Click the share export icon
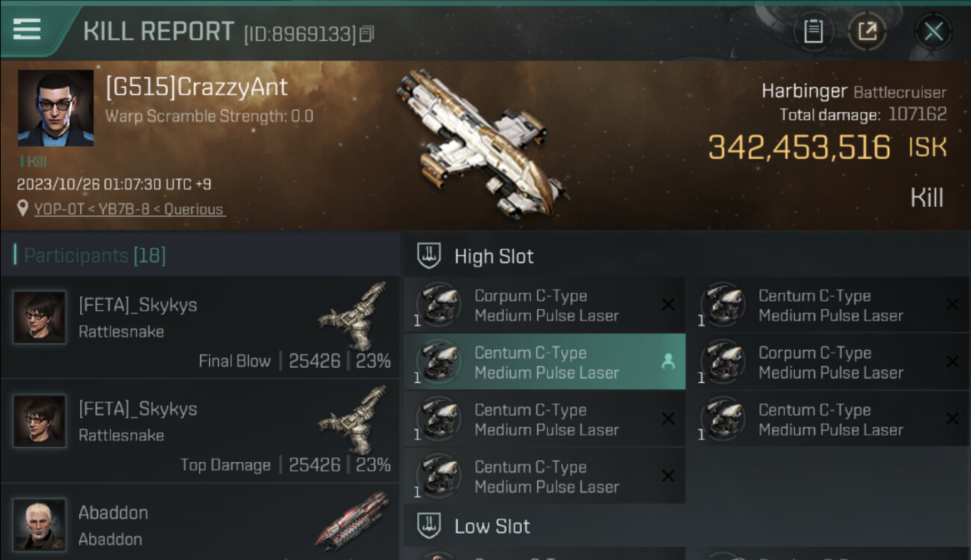This screenshot has height=560, width=971. pos(866,31)
